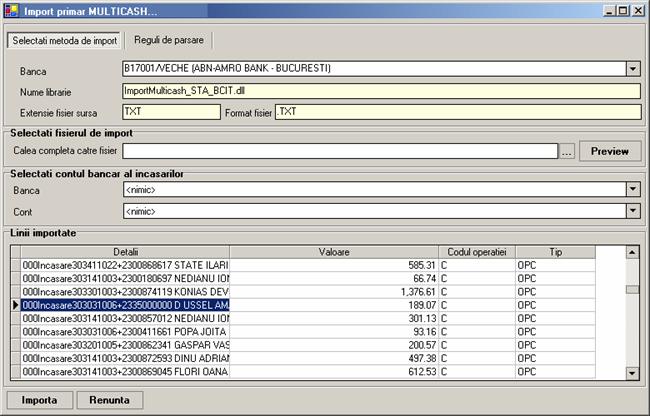Image resolution: width=650 pixels, height=416 pixels.
Task: Click the browse (...) button for file path
Action: (567, 151)
